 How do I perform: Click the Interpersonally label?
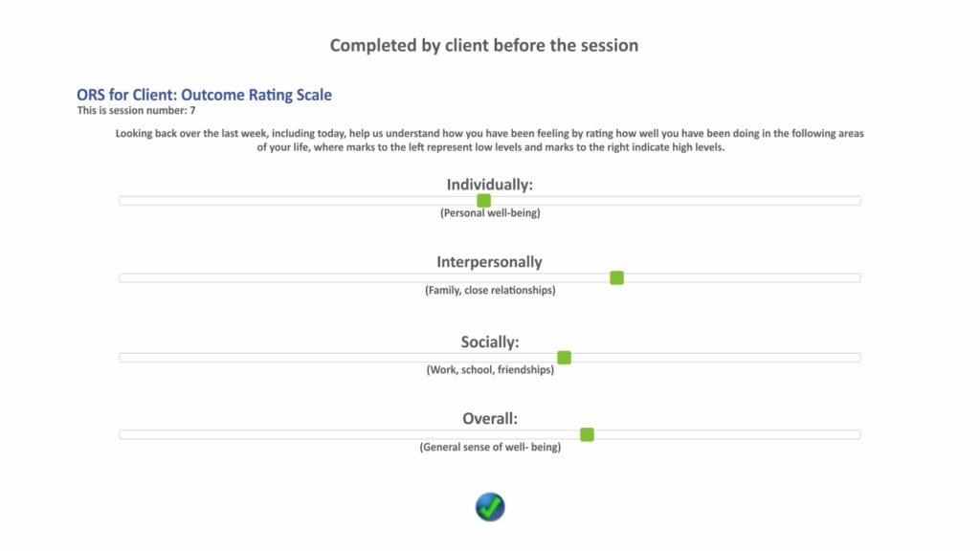489,261
